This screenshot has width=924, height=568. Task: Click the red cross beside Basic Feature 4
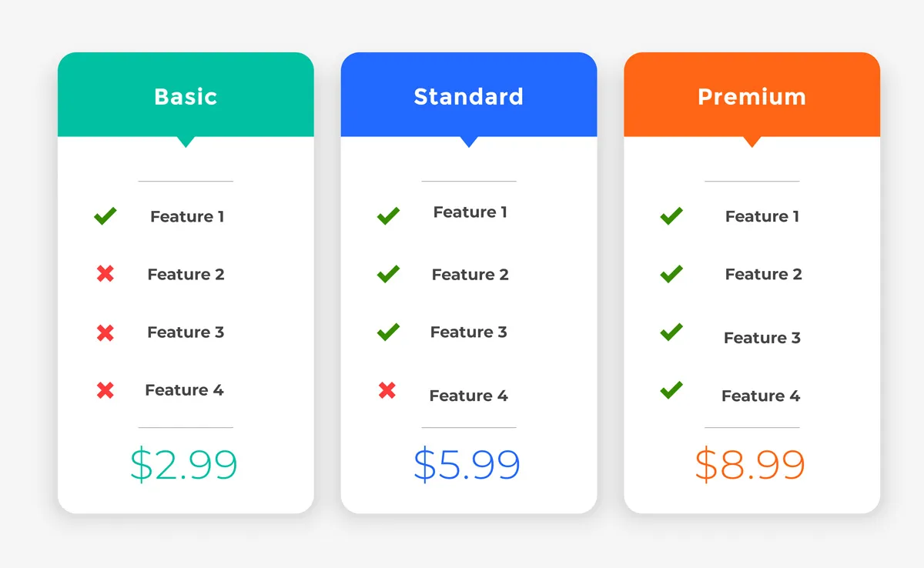click(105, 390)
